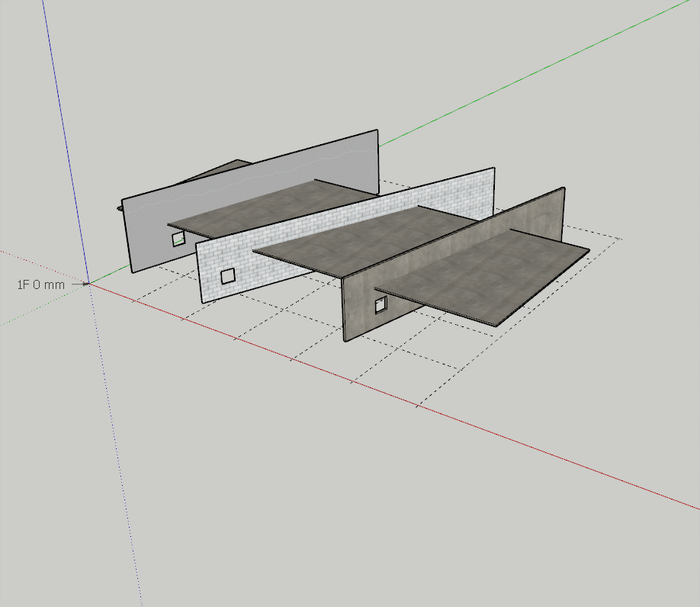The width and height of the screenshot is (700, 607).
Task: Click the square window in concrete wall
Action: coord(381,306)
